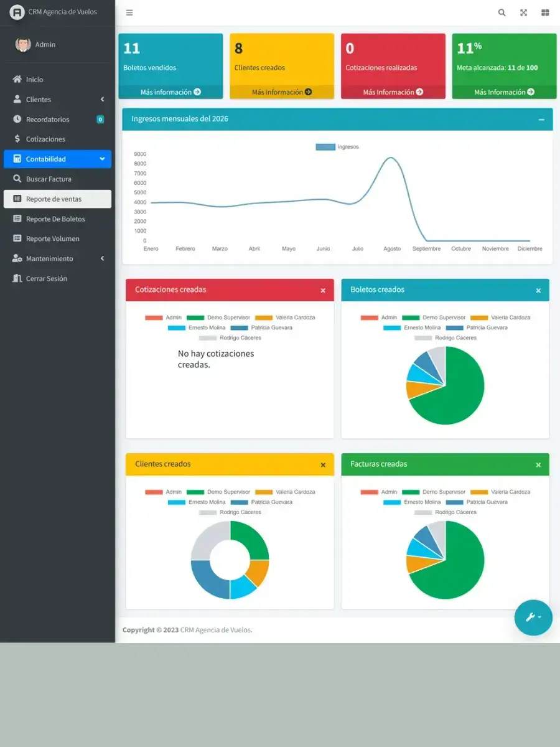Toggle Admin legend in Cotizaciones creadas
This screenshot has height=747, width=560.
(x=164, y=317)
